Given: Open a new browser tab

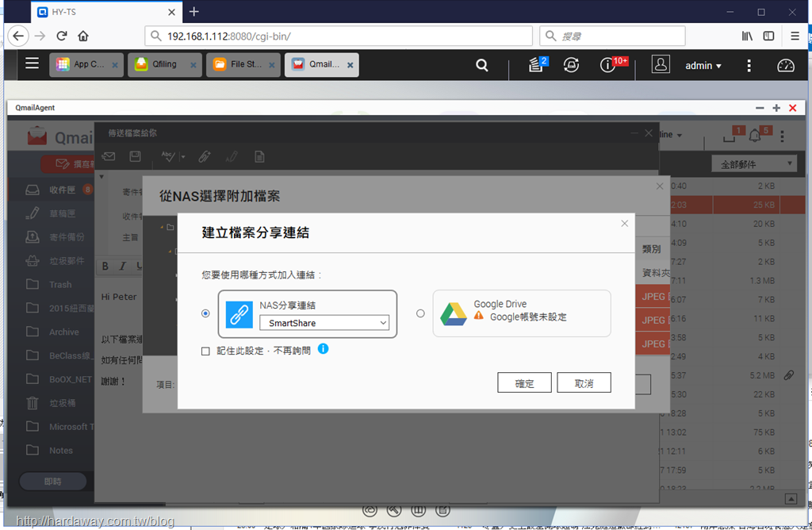Looking at the screenshot, I should tap(194, 11).
